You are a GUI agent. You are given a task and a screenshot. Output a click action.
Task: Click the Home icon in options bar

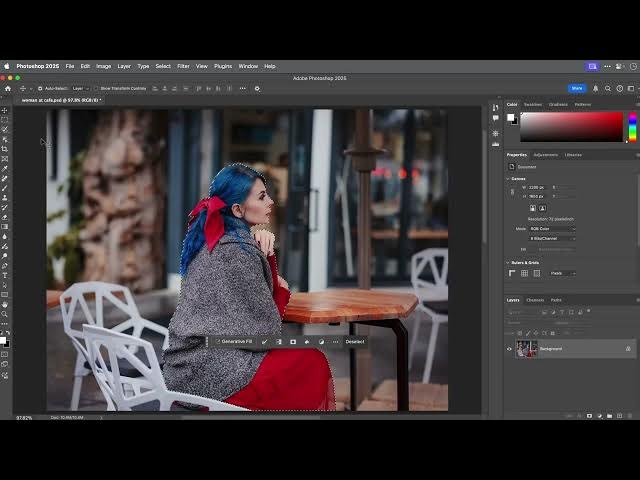[x=8, y=88]
